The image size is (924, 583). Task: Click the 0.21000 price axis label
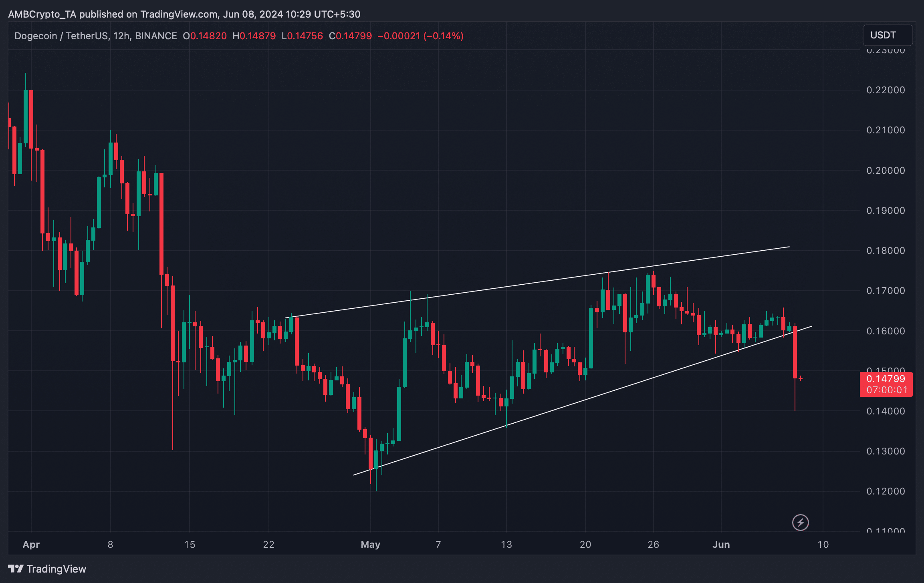pos(886,130)
